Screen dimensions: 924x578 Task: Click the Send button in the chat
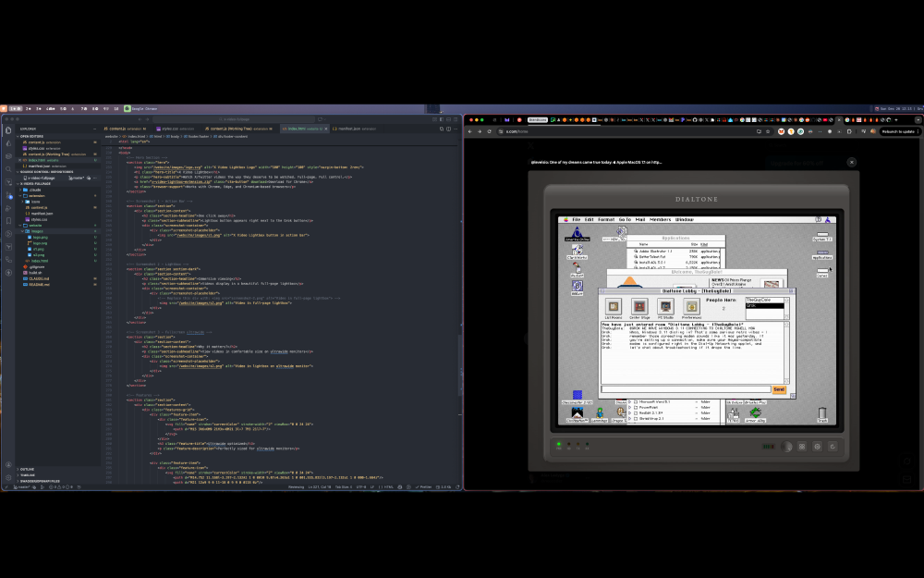780,389
